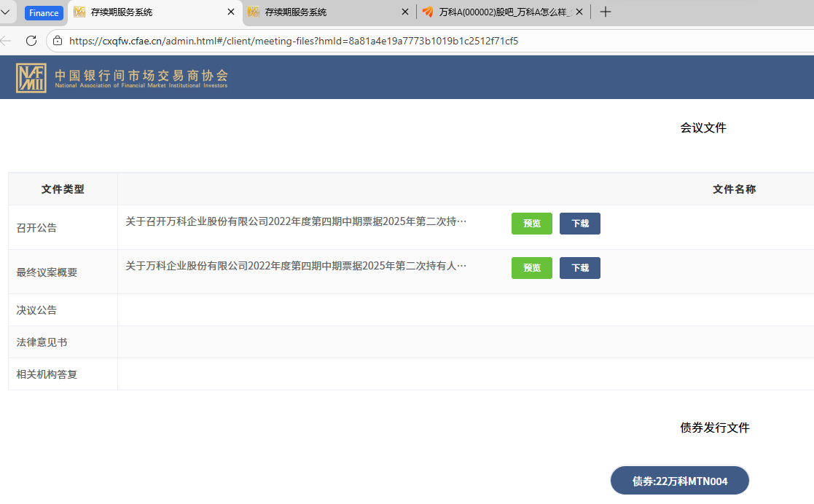Click the 文件名称 column header
The height and width of the screenshot is (504, 814).
coord(734,189)
